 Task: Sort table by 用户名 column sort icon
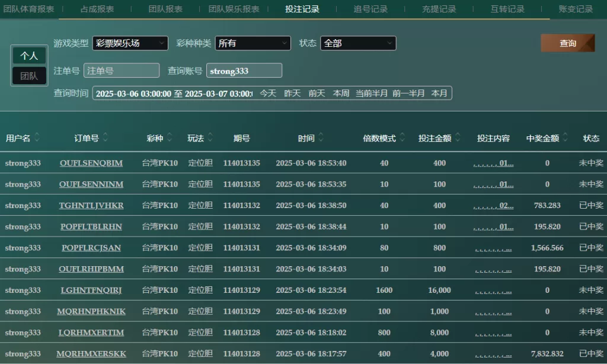(37, 138)
